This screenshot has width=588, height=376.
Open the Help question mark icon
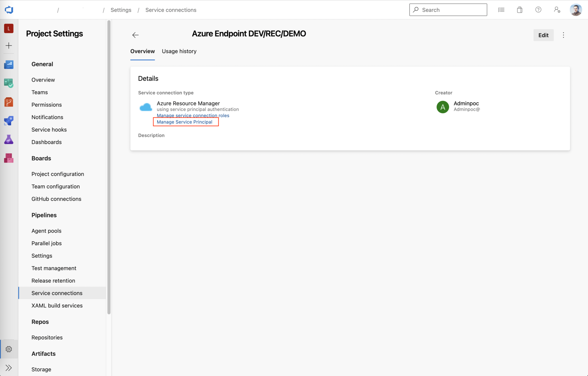pos(538,9)
